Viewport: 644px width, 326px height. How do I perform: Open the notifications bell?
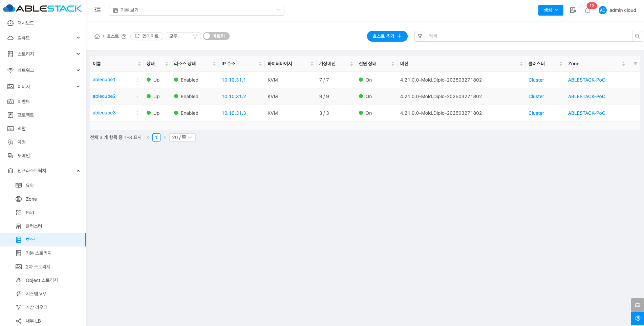(x=587, y=10)
